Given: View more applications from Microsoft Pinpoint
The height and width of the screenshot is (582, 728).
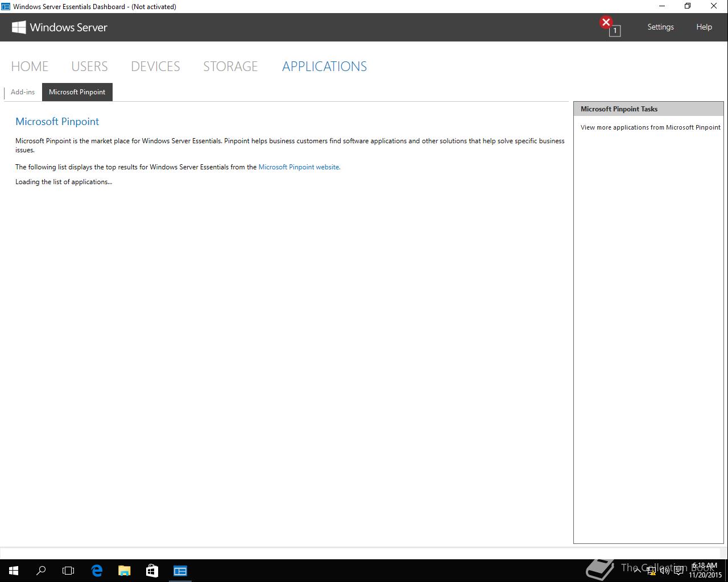Looking at the screenshot, I should pyautogui.click(x=650, y=127).
